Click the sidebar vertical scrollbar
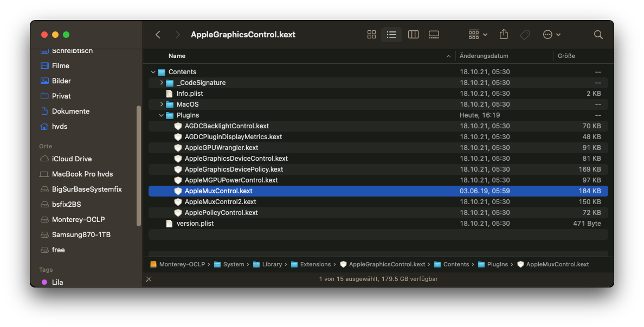 point(139,166)
